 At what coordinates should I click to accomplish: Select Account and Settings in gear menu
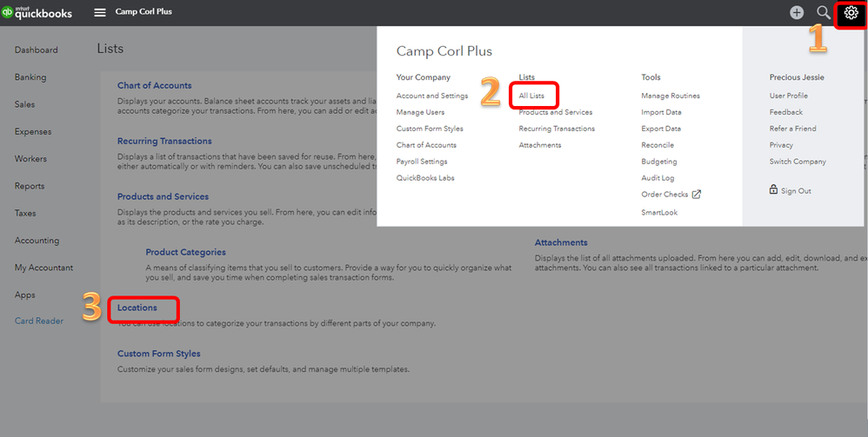(x=431, y=96)
